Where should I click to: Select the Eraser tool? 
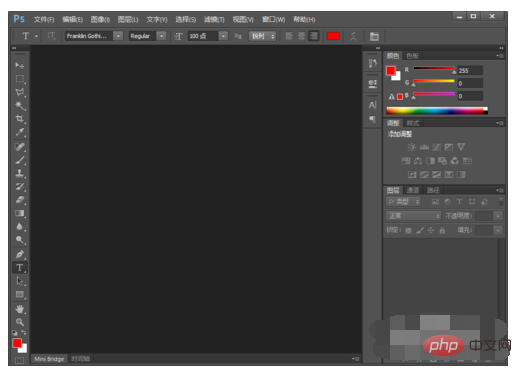pos(20,200)
